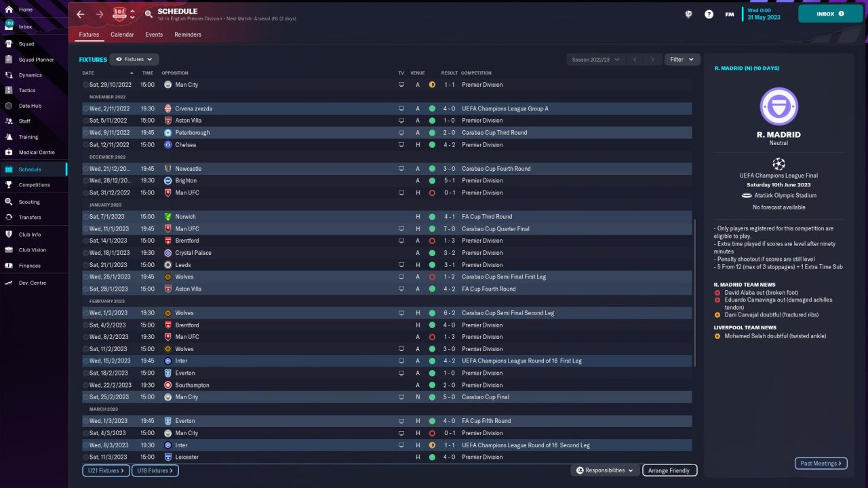Click the INBOX continue button

(831, 14)
